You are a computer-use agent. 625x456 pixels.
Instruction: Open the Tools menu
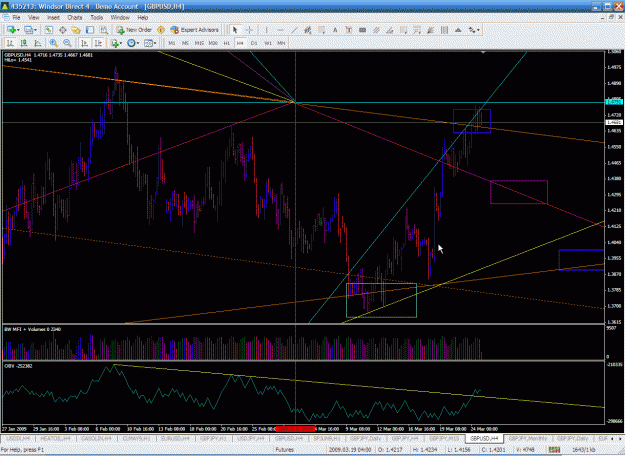pos(96,18)
